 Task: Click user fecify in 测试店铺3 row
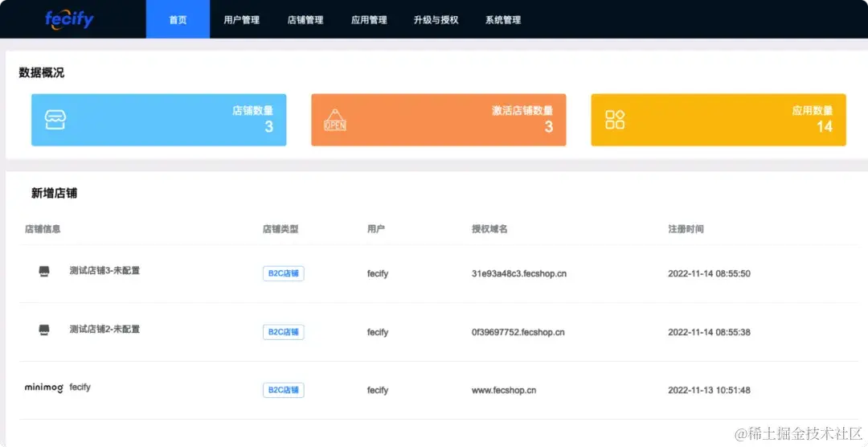coord(378,273)
